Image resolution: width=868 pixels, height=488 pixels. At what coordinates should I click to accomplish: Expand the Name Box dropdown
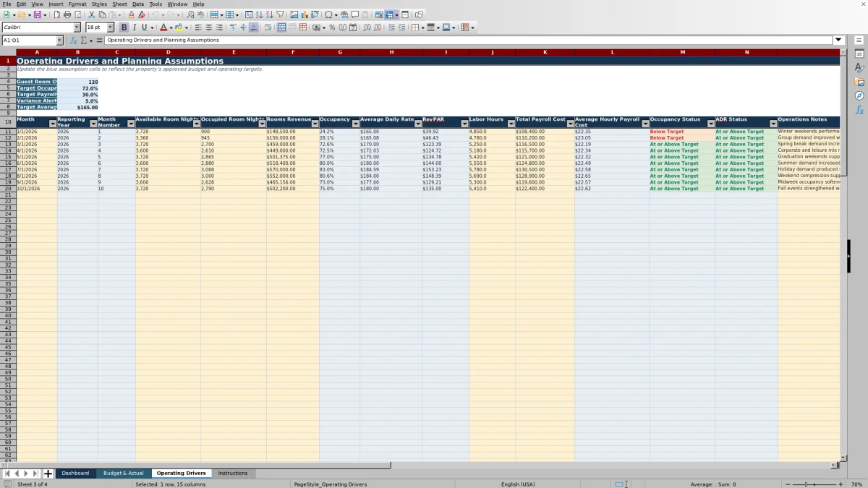59,40
